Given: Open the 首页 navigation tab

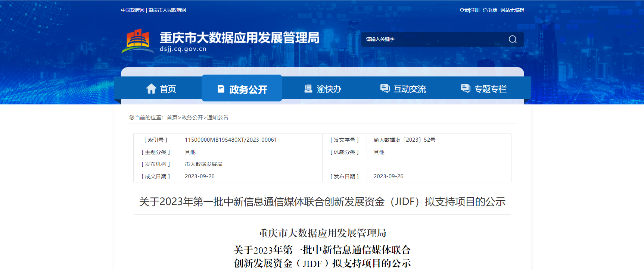Looking at the screenshot, I should (168, 89).
